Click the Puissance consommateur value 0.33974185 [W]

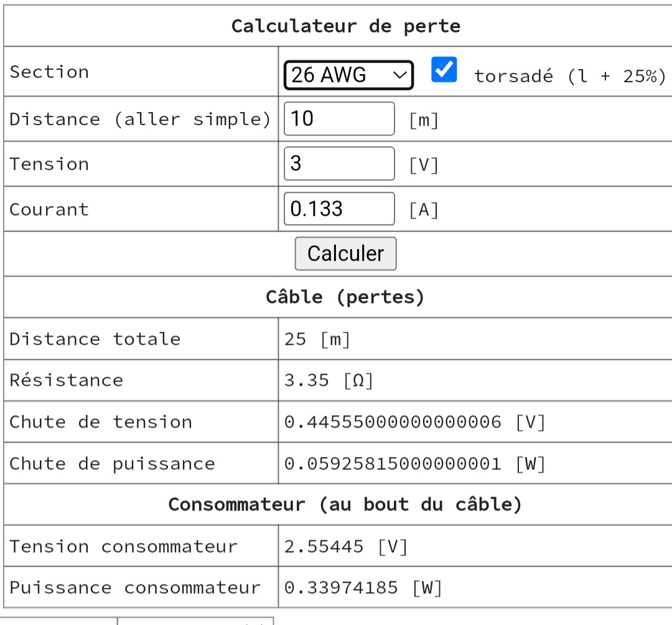(363, 588)
